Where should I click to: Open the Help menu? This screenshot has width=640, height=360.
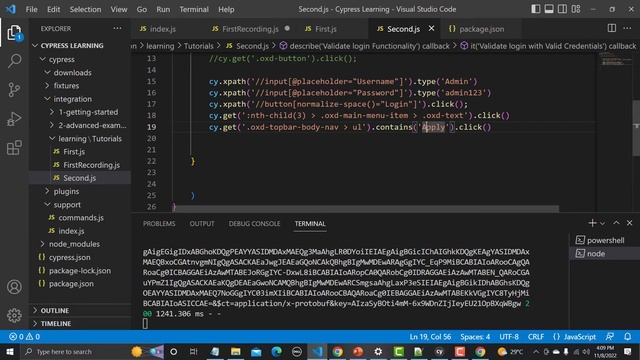click(226, 9)
